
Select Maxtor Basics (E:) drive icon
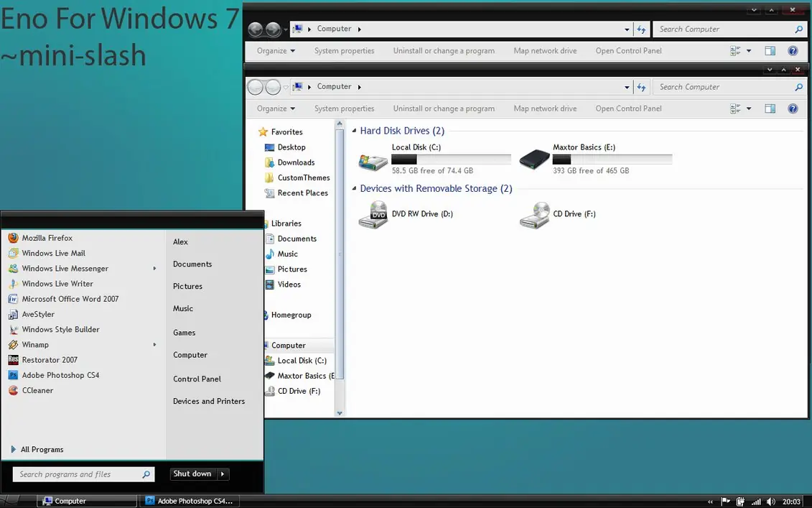pos(534,159)
